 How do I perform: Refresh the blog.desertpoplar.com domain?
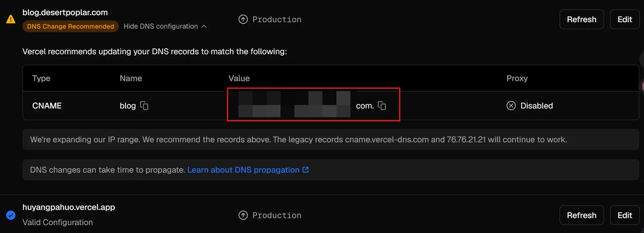point(582,19)
